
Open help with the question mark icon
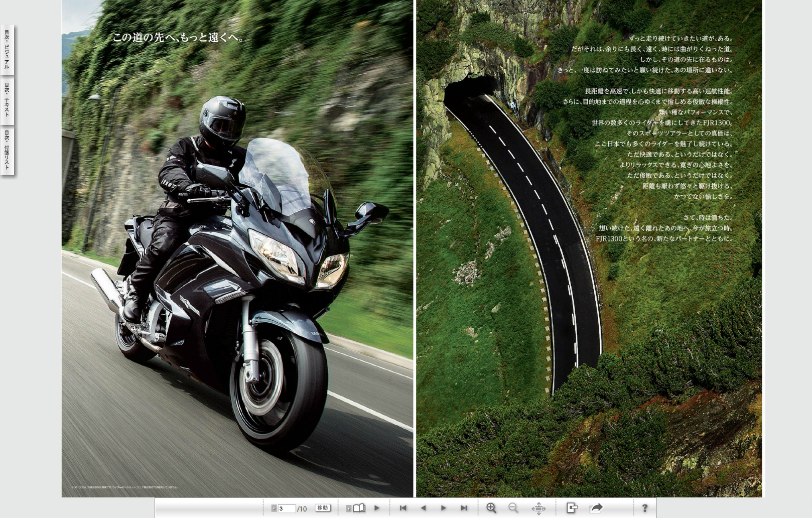click(x=645, y=508)
